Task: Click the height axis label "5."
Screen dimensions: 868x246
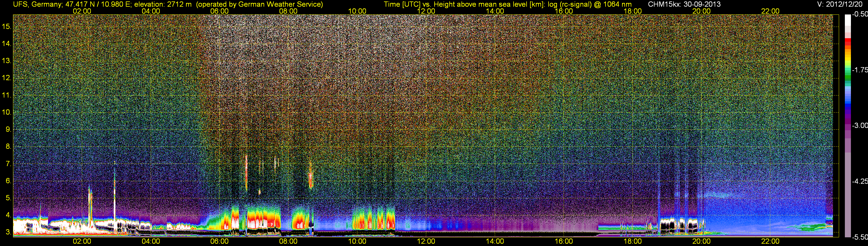Action: point(8,198)
